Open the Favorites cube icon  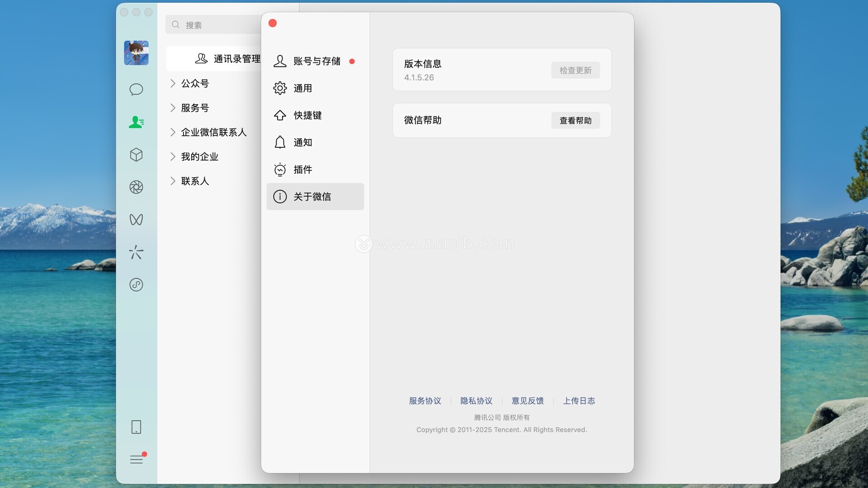tap(136, 155)
